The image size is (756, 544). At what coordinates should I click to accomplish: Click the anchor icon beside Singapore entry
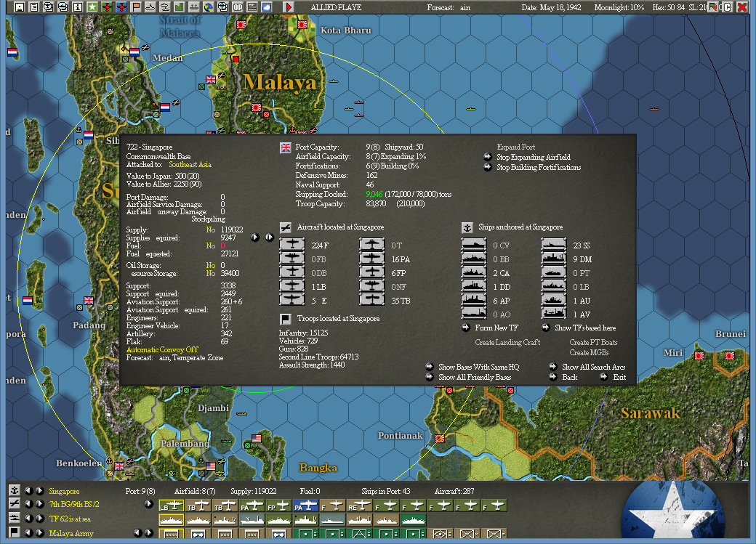(x=13, y=490)
